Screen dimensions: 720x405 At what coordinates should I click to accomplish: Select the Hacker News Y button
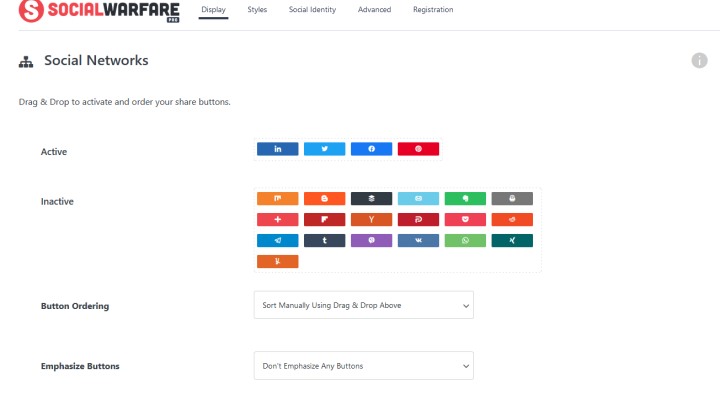[x=371, y=219]
